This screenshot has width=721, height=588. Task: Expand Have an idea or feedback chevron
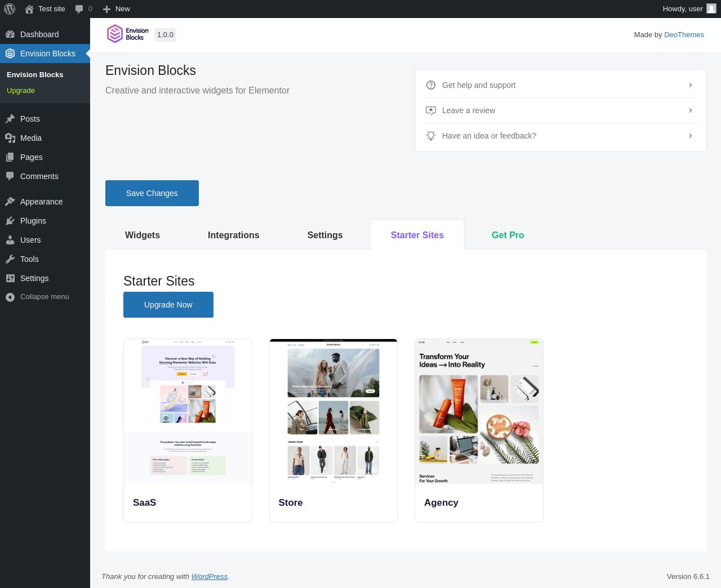[x=691, y=136]
